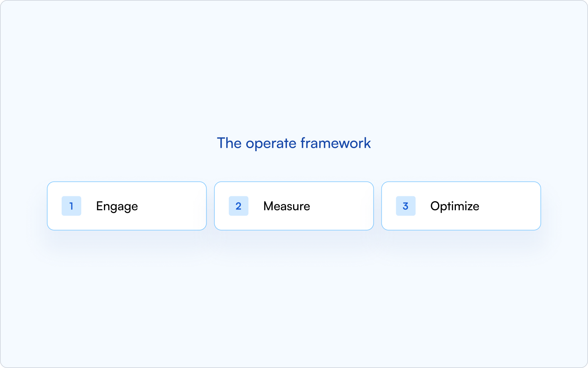Select the Measure step card
Screen dimensions: 588x368
(294, 206)
